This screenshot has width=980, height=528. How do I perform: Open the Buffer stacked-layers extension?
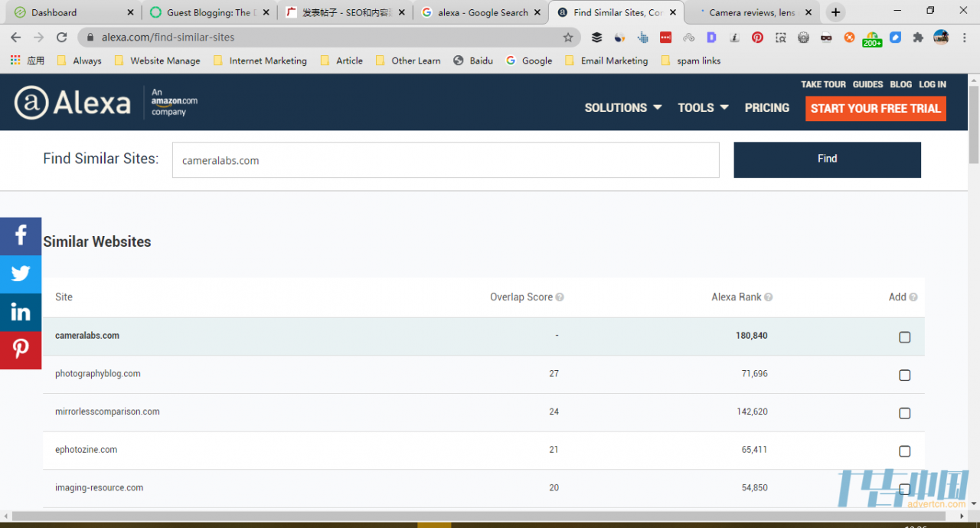point(597,37)
